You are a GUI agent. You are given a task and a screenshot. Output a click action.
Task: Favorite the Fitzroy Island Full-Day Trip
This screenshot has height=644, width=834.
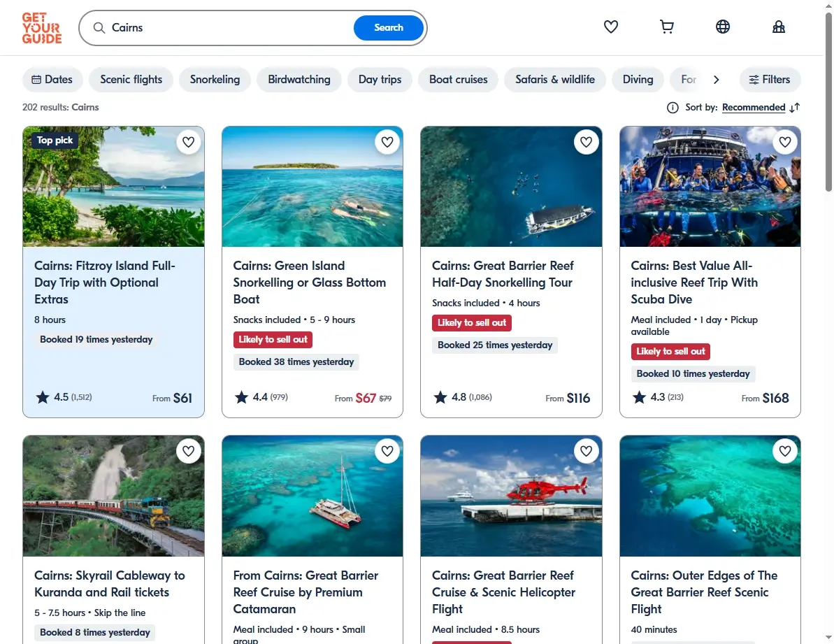click(188, 142)
